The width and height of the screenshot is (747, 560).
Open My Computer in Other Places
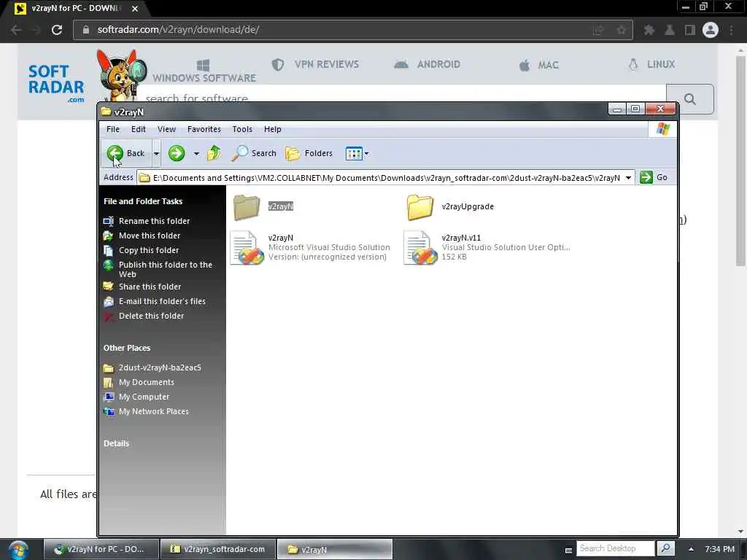point(144,397)
